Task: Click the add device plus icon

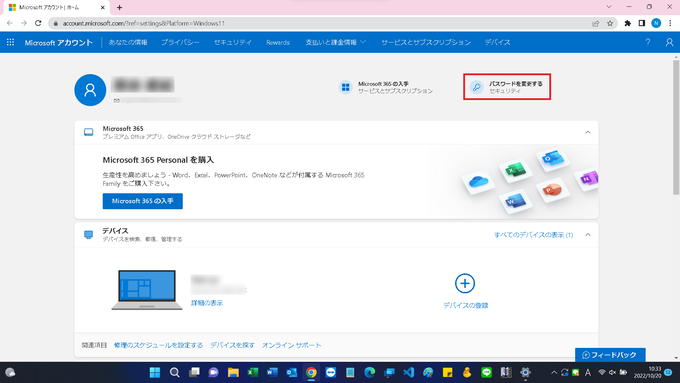Action: pyautogui.click(x=465, y=283)
